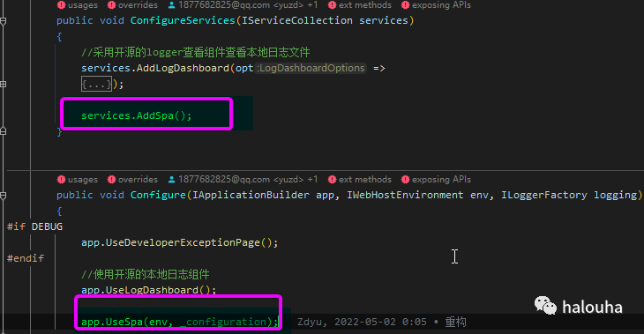Open exposing APIs lens above Configure method

pos(436,180)
